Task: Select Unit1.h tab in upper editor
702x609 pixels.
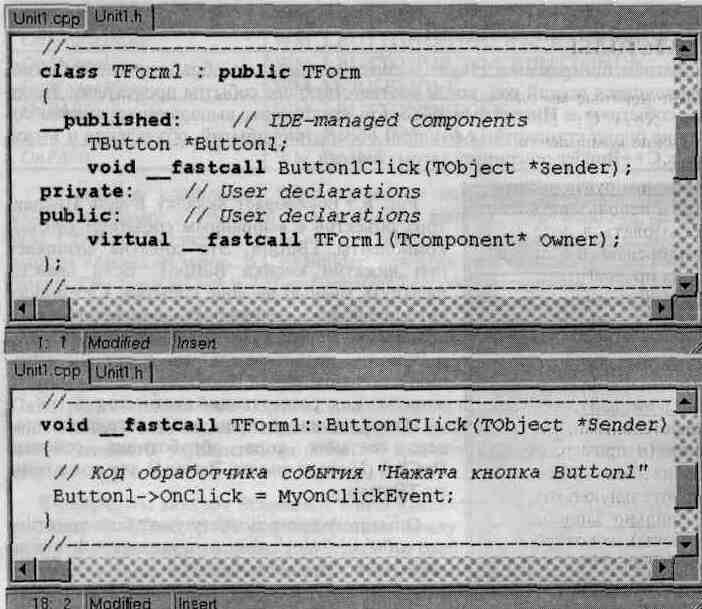Action: [x=119, y=17]
